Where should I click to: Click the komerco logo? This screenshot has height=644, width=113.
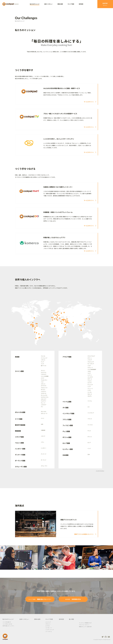pos(29,243)
